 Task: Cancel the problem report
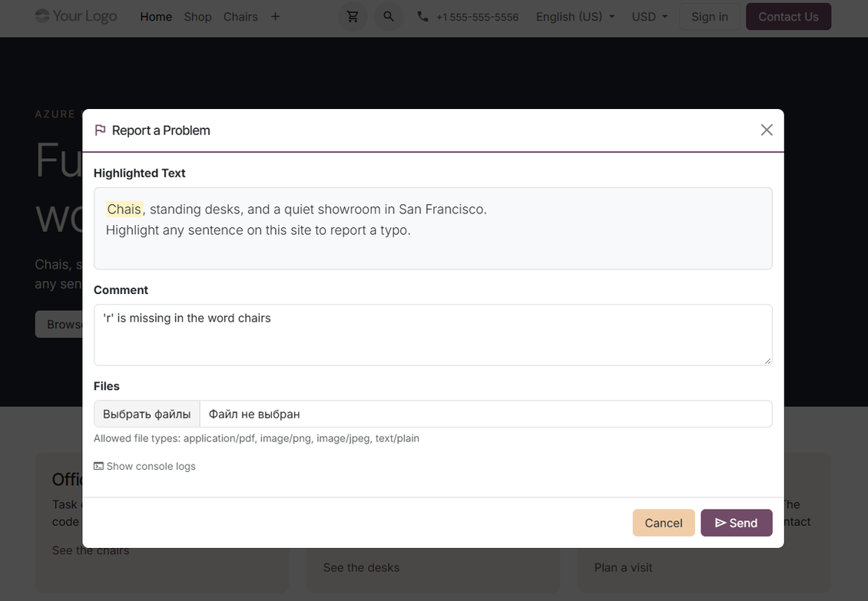[x=664, y=523]
